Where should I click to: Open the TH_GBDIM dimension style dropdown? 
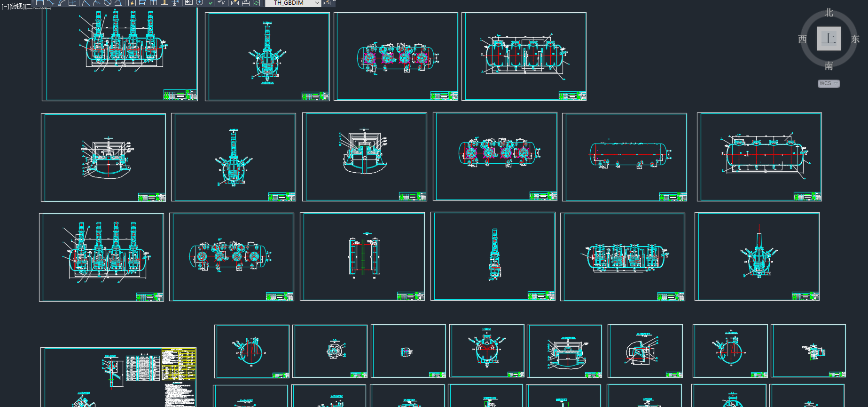(x=293, y=3)
